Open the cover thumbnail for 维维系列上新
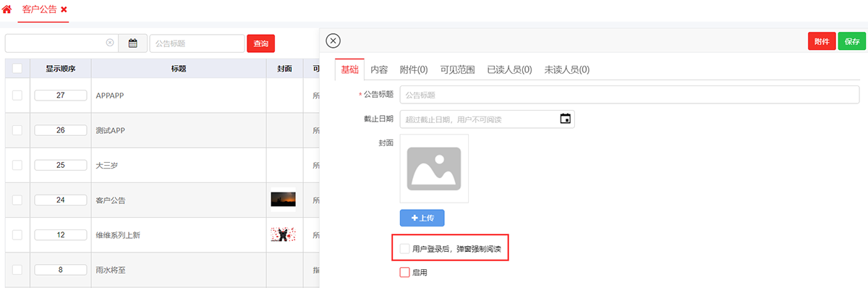868x288 pixels. click(x=283, y=234)
